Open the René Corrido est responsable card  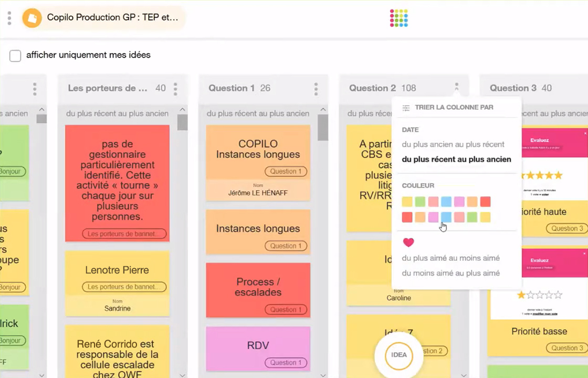click(118, 352)
